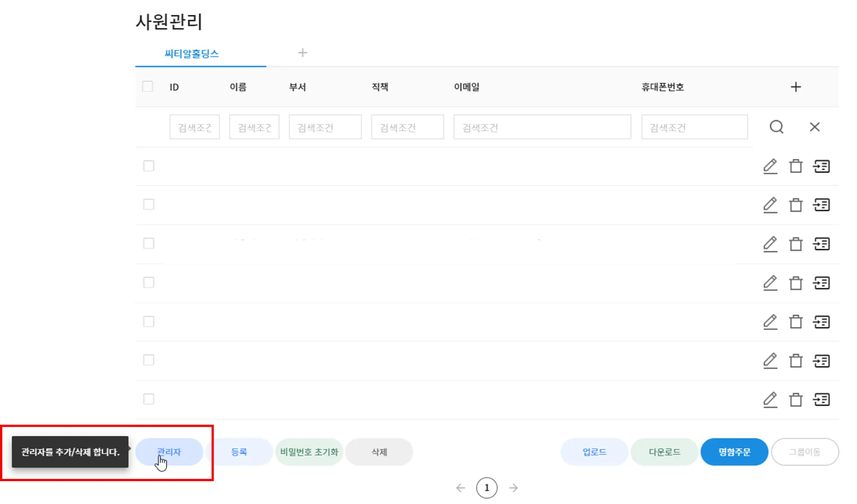Check the sixth employee row checkbox
Screen dimensions: 857x504
click(x=148, y=360)
